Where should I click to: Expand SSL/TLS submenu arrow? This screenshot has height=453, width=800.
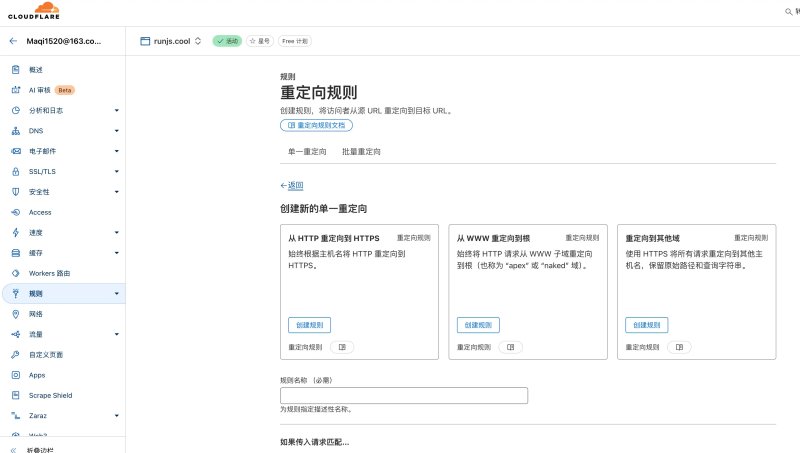coord(117,171)
